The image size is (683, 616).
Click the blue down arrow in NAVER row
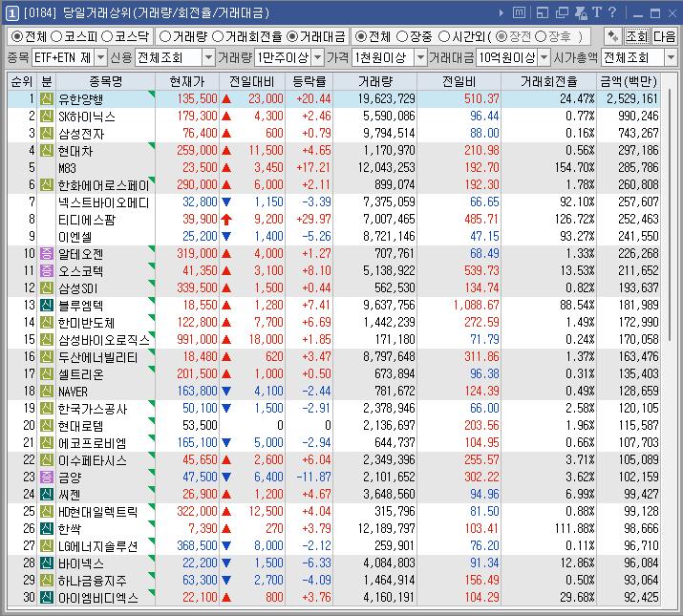[x=226, y=391]
